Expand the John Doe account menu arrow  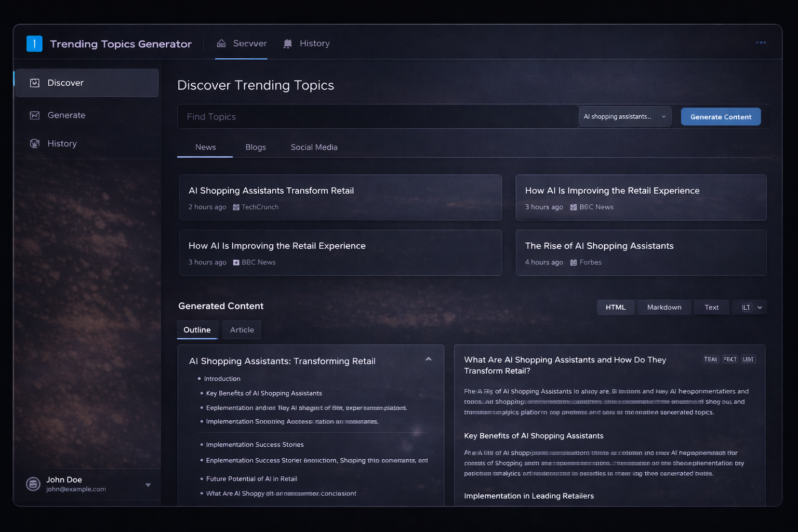(148, 485)
